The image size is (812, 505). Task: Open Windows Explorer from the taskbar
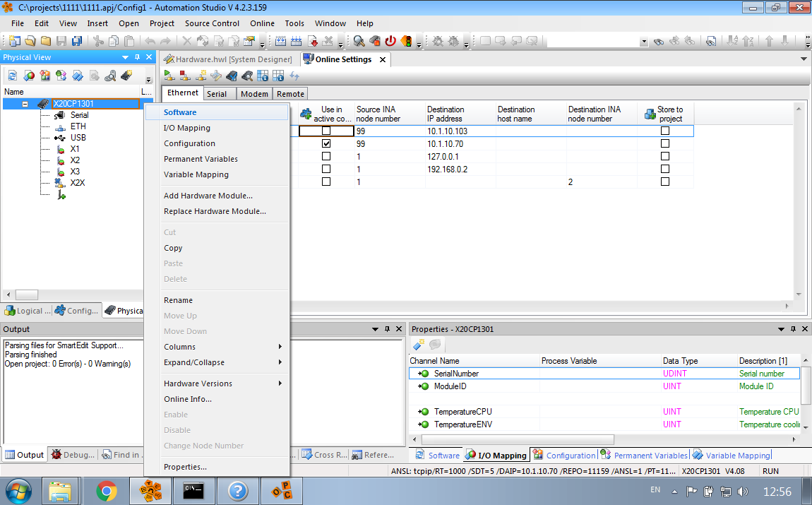click(x=61, y=491)
